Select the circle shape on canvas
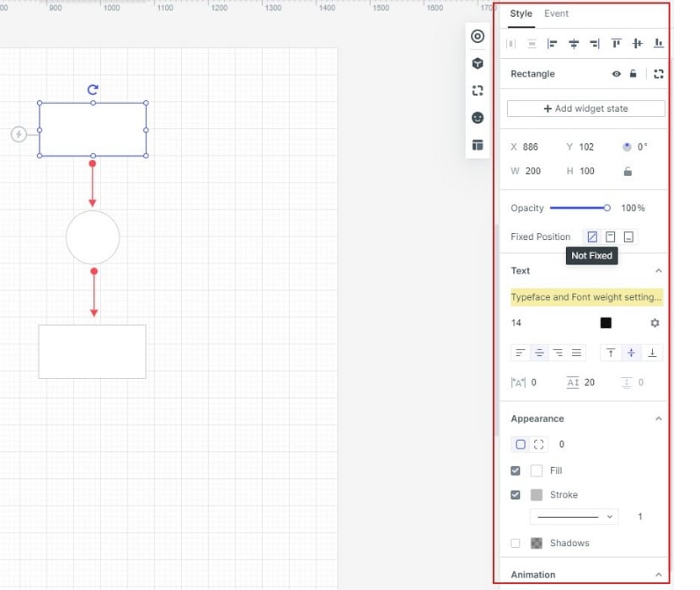The image size is (700, 590). pyautogui.click(x=93, y=237)
